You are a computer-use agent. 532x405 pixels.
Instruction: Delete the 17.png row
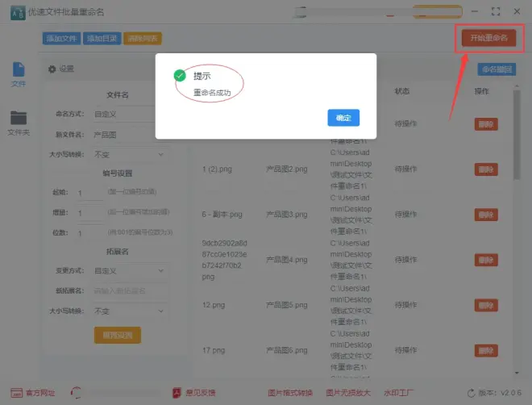[x=486, y=351]
